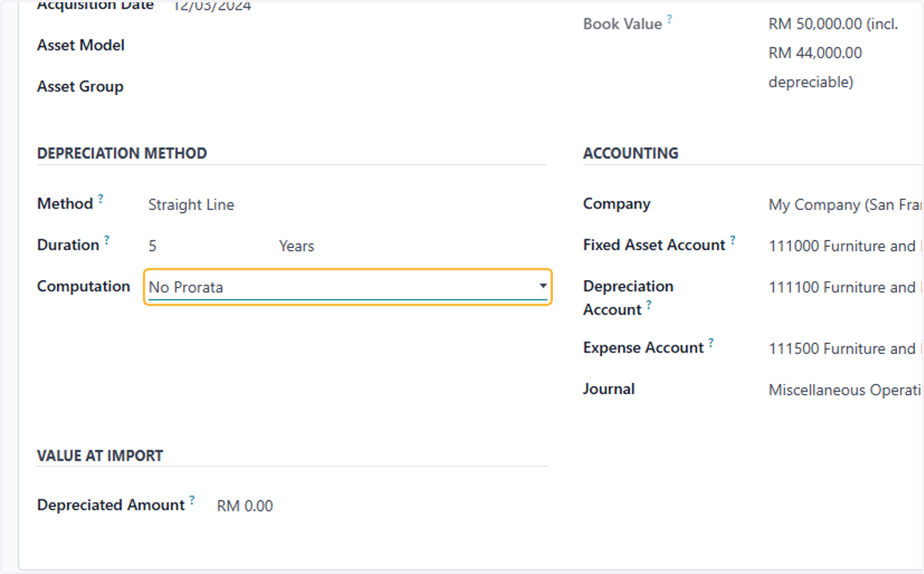The image size is (924, 574).
Task: Click the Asset Group label
Action: (80, 87)
